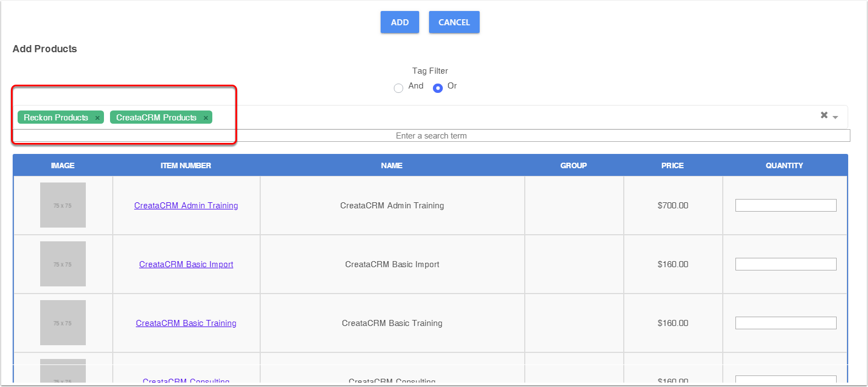Click the Add Products heading
Screen dimensions: 868x387
(45, 49)
